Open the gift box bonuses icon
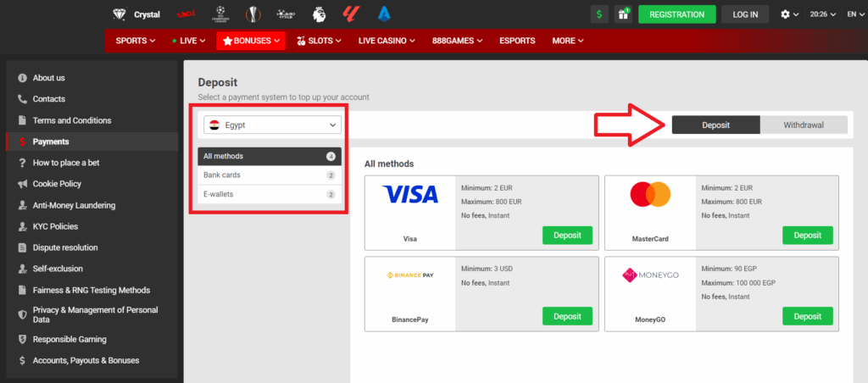 pos(623,14)
